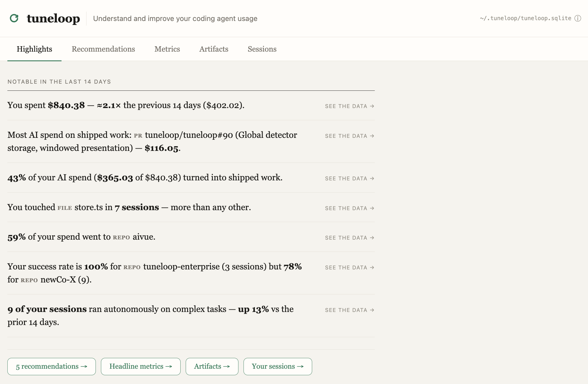Image resolution: width=588 pixels, height=384 pixels.
Task: See the data for 59% aivue spend
Action: click(350, 238)
